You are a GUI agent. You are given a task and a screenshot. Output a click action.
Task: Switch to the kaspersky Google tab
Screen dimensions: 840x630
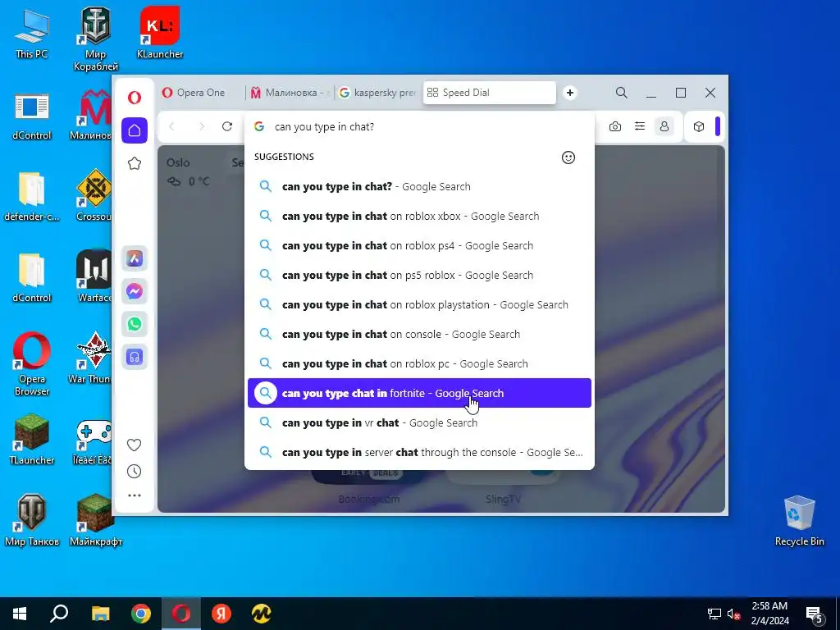click(378, 93)
